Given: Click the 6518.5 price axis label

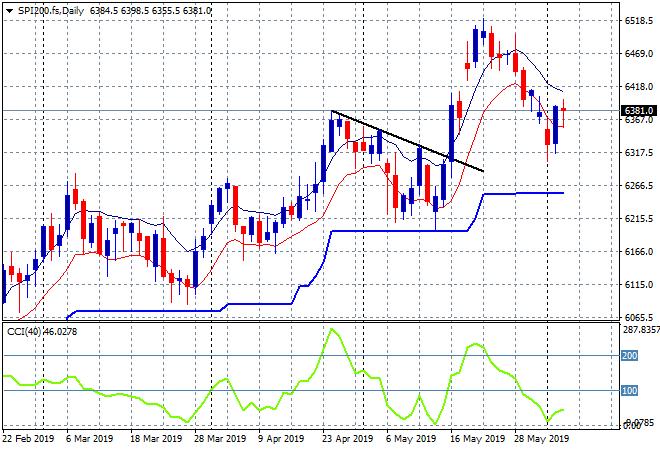Looking at the screenshot, I should [639, 21].
